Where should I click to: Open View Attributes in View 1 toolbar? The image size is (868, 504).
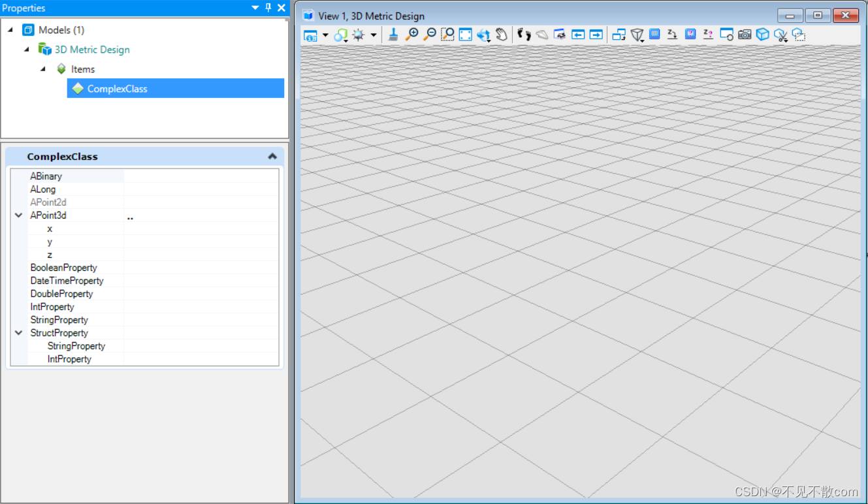pos(310,35)
